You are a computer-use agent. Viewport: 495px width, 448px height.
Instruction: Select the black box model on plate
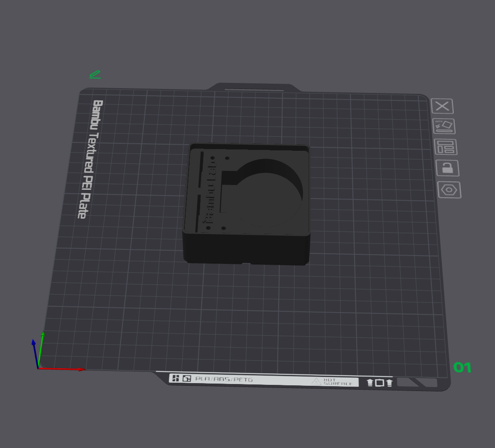(247, 204)
